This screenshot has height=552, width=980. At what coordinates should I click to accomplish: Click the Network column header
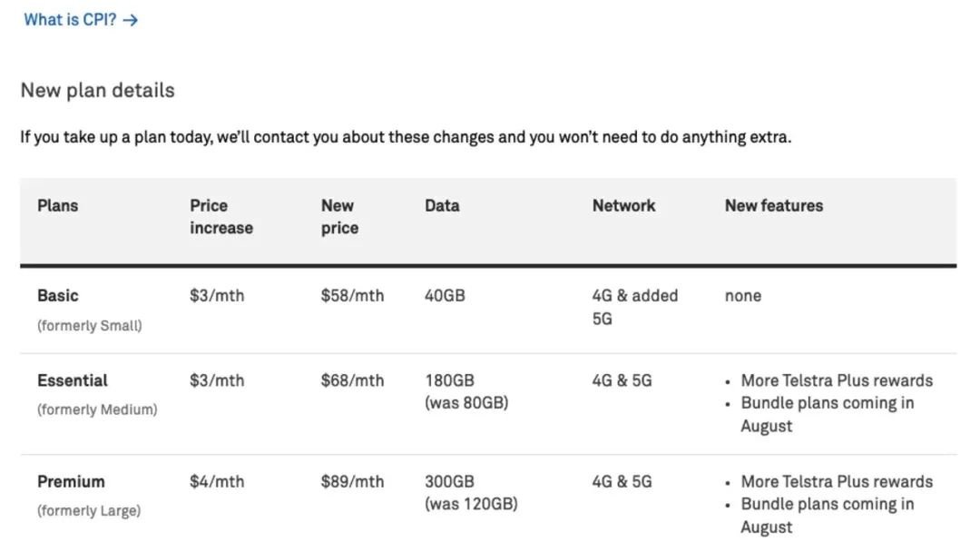623,206
